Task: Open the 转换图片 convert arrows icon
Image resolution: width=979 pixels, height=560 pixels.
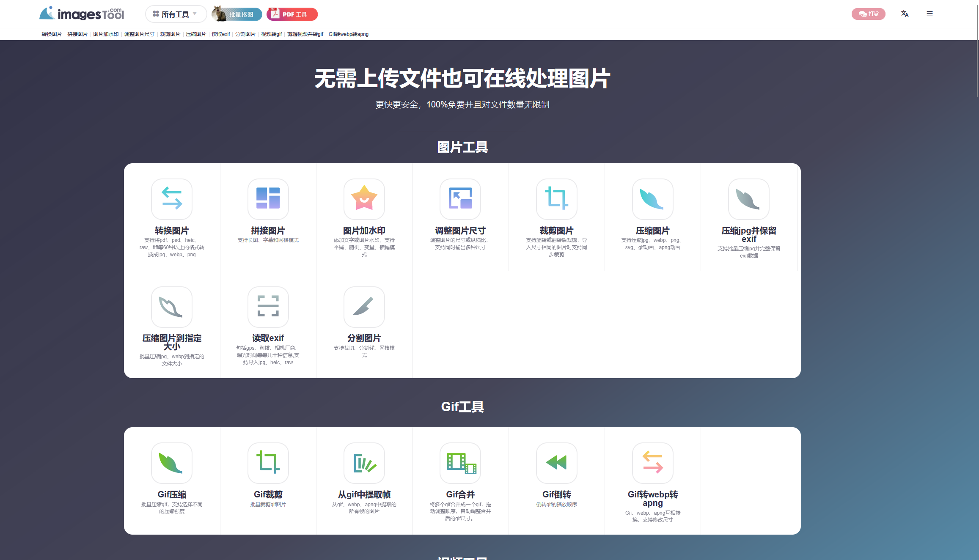Action: (172, 199)
